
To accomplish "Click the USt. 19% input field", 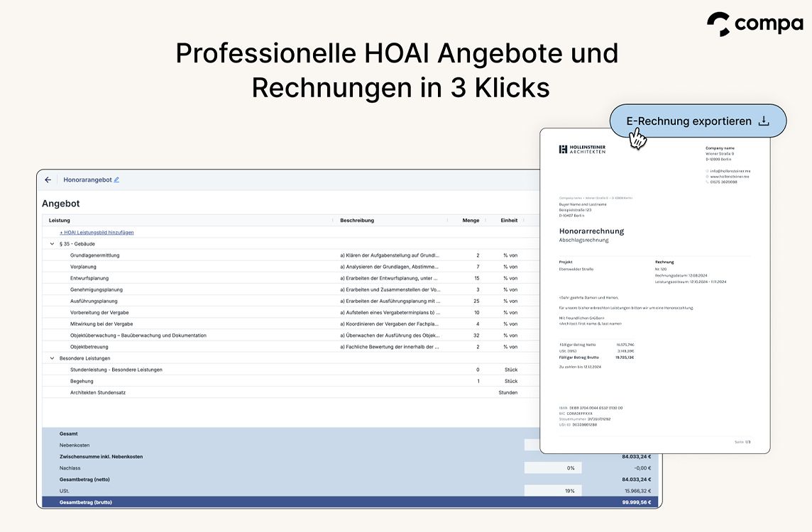I will [552, 491].
